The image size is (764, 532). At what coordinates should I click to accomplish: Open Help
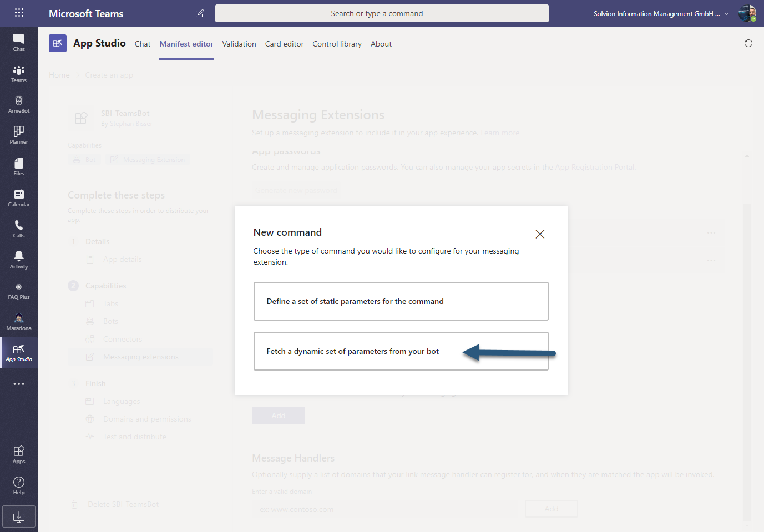pyautogui.click(x=19, y=485)
